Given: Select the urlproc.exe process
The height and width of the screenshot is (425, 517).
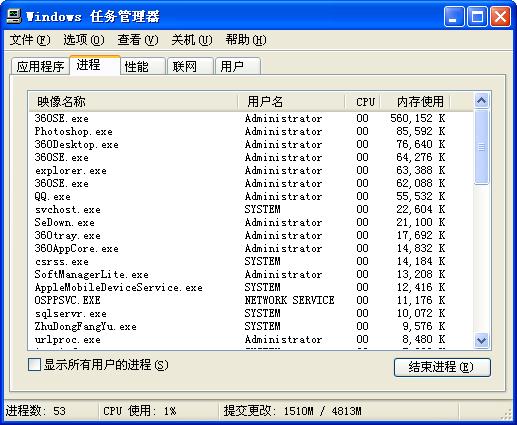Looking at the screenshot, I should [251, 339].
